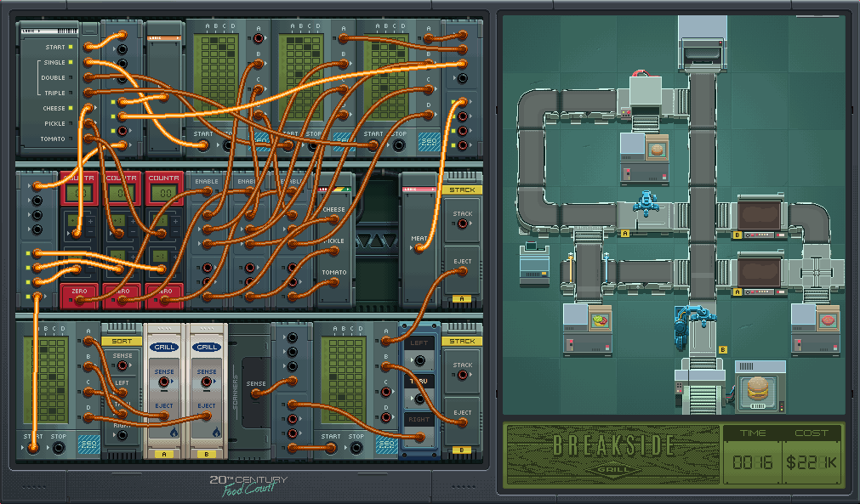Viewport: 860px width, 504px height.
Task: Open the SEQ button on the bottom-right sequencer
Action: [x=387, y=445]
